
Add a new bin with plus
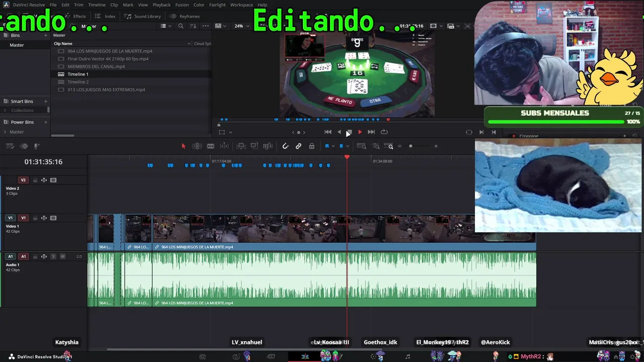coord(46,35)
